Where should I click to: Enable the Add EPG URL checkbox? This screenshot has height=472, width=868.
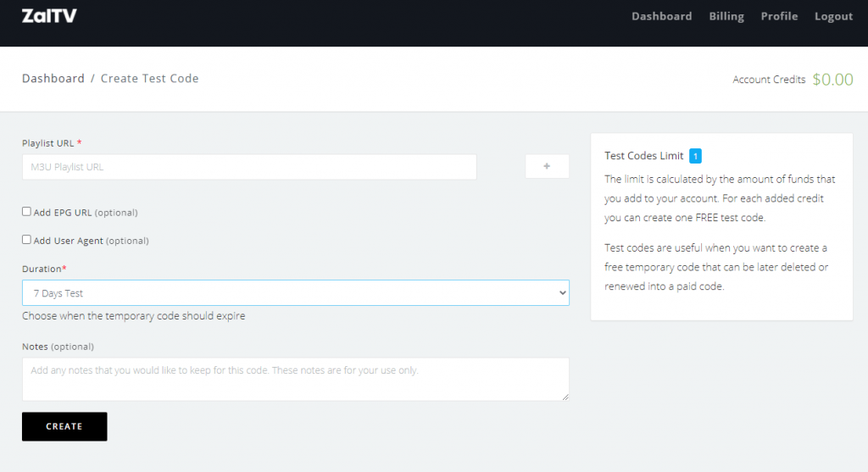pos(26,211)
